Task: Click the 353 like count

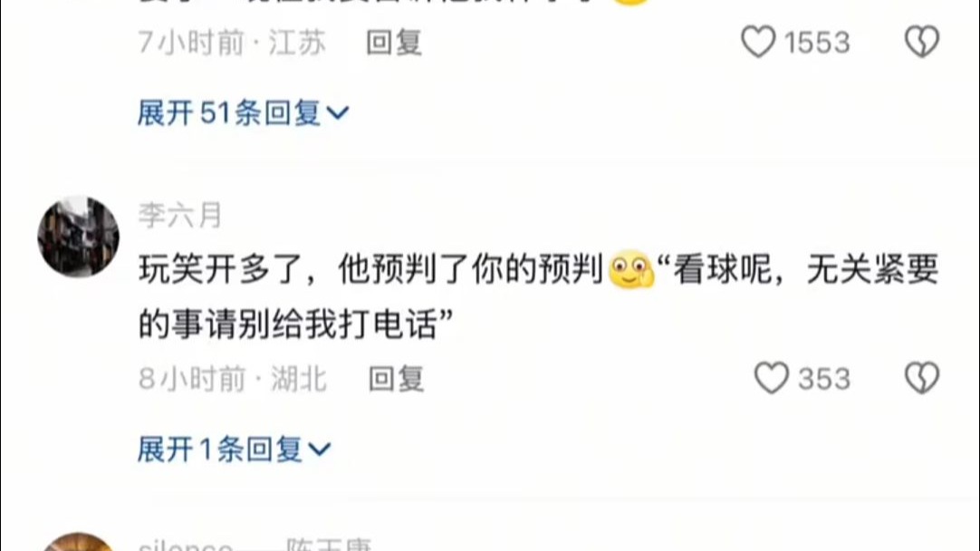Action: click(x=824, y=379)
